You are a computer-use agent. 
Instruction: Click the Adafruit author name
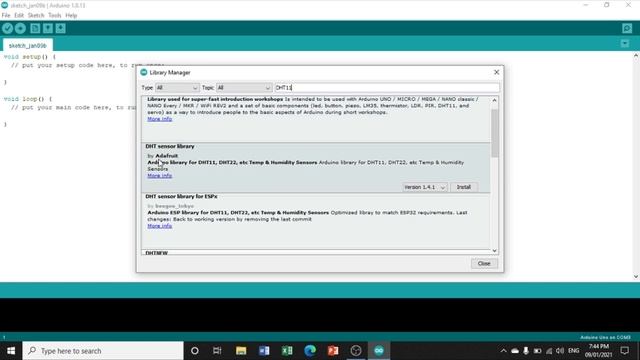tap(167, 156)
